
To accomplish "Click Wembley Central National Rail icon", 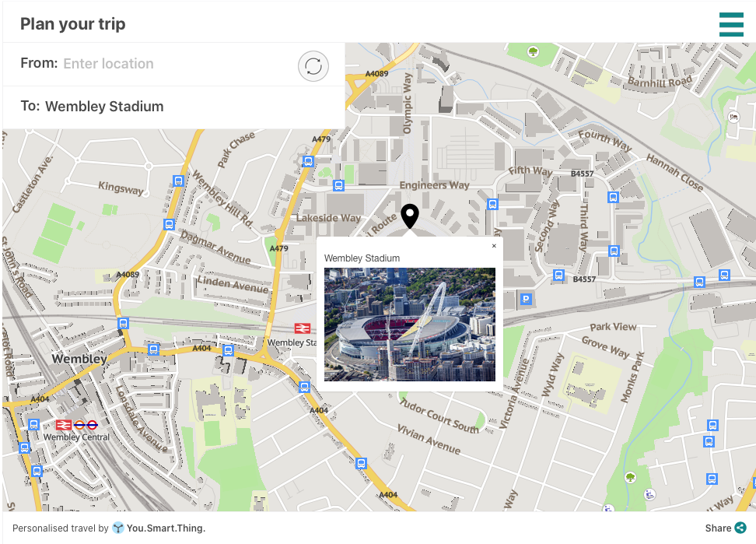I will 64,425.
